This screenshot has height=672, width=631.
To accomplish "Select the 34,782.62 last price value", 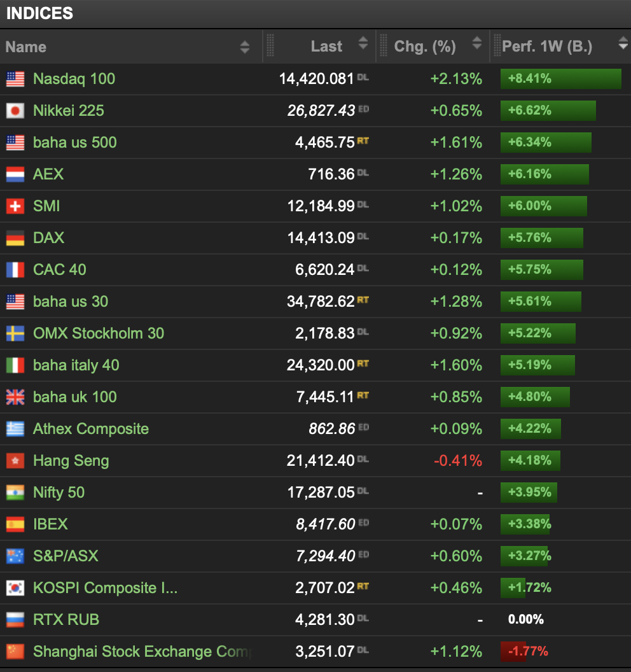I will (x=321, y=301).
